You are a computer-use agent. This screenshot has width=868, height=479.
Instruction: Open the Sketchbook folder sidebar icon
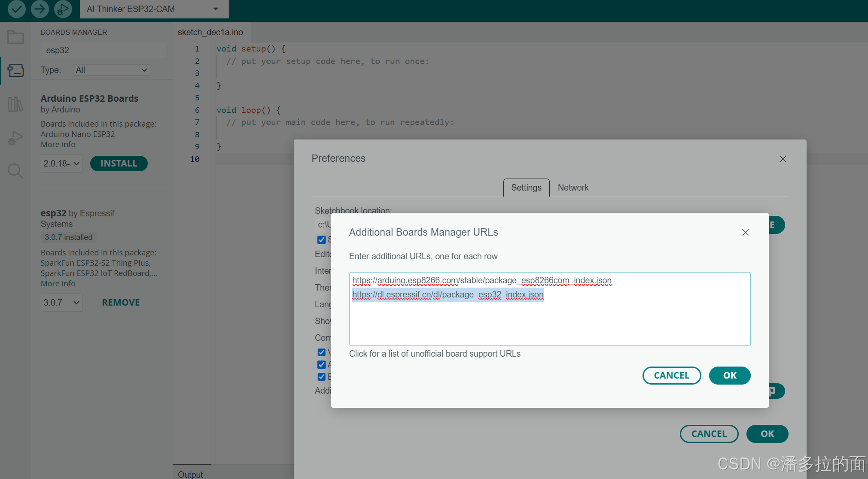pyautogui.click(x=15, y=37)
